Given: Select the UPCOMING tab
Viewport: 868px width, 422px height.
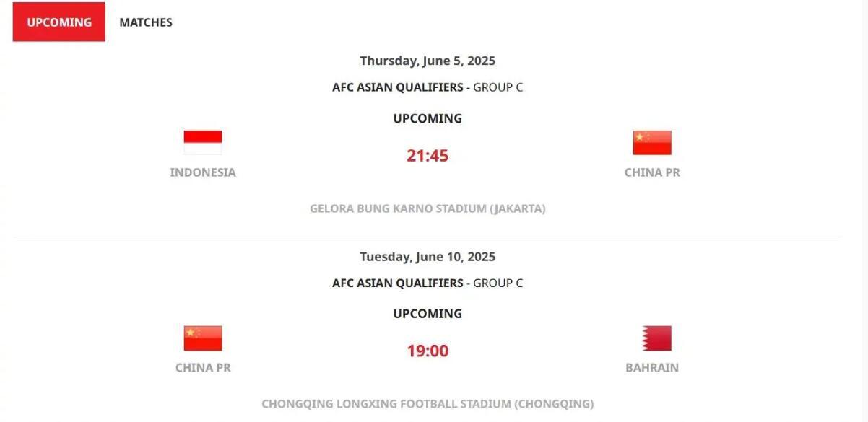Looking at the screenshot, I should [59, 22].
